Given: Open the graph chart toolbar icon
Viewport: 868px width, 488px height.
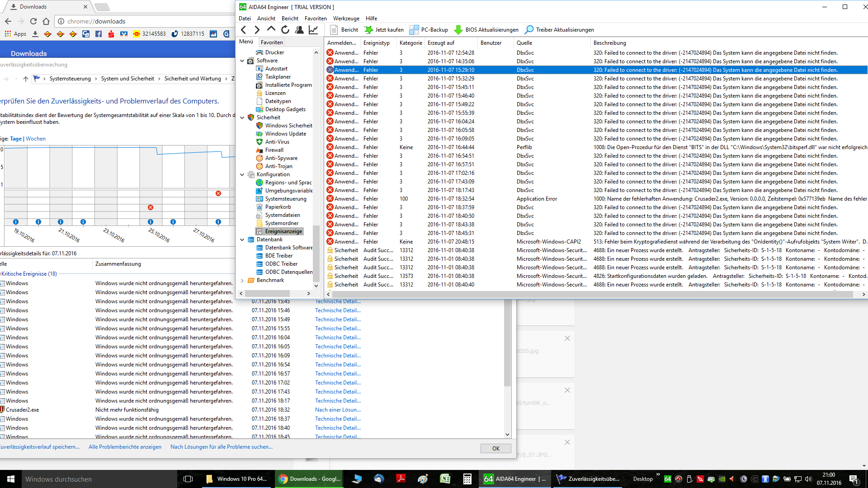Looking at the screenshot, I should 313,30.
